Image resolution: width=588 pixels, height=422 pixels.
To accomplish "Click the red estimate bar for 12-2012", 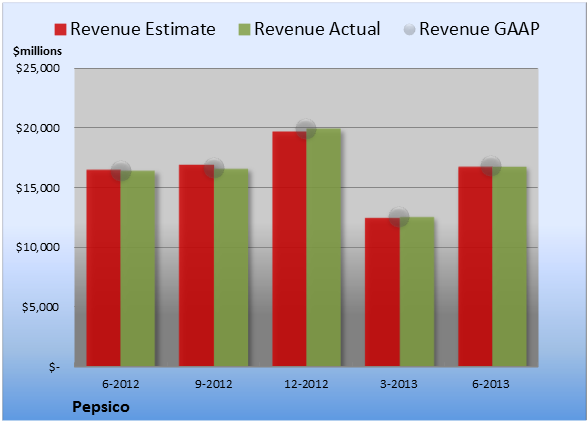I will click(289, 249).
